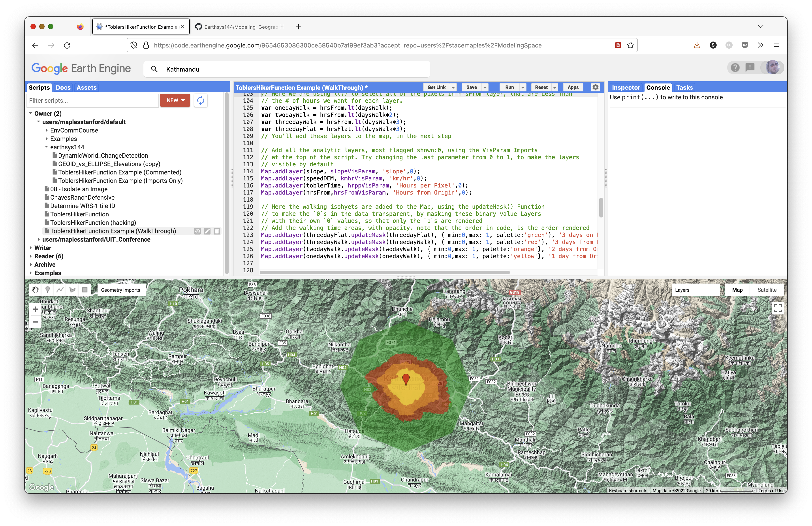Click the Run button
This screenshot has height=526, width=812.
coord(509,87)
